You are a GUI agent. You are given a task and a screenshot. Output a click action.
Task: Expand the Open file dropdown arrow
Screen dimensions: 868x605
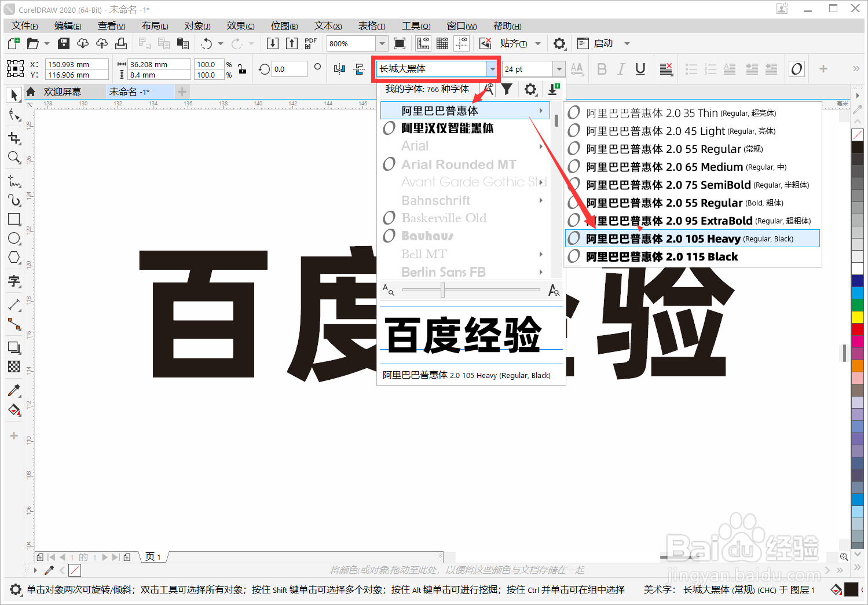pyautogui.click(x=47, y=43)
